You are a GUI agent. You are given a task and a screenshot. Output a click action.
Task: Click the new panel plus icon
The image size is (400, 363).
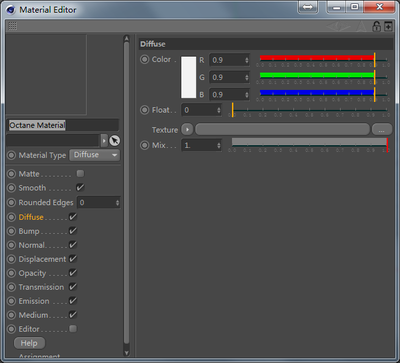[388, 26]
